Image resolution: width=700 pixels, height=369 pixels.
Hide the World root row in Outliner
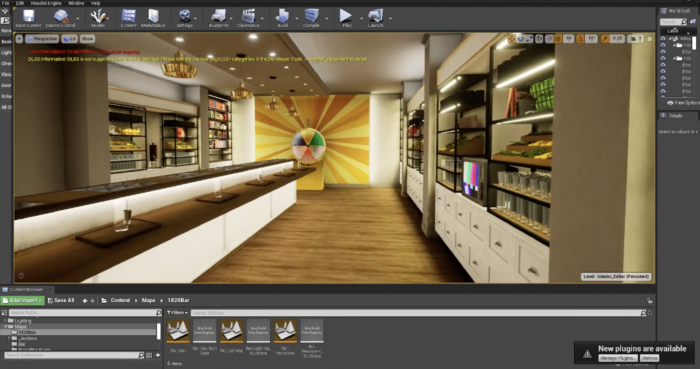(662, 39)
